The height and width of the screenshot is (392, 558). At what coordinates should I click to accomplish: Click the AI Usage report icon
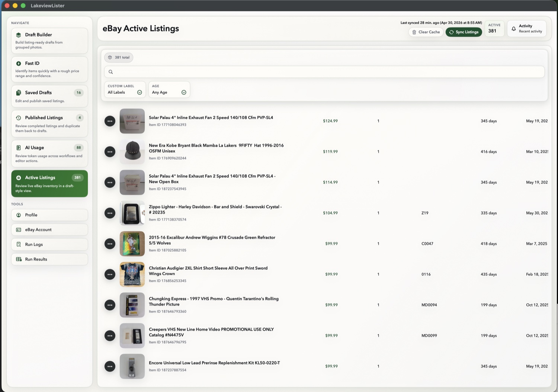(19, 148)
